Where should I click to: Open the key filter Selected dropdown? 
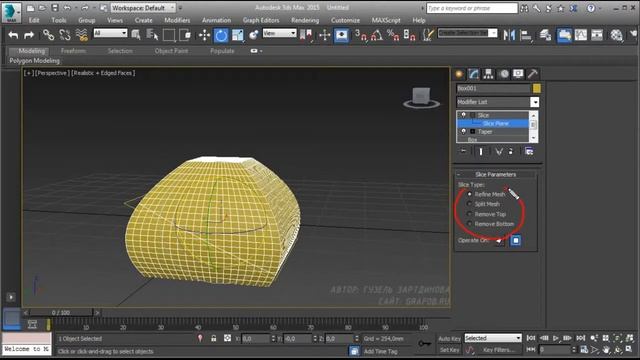493,338
